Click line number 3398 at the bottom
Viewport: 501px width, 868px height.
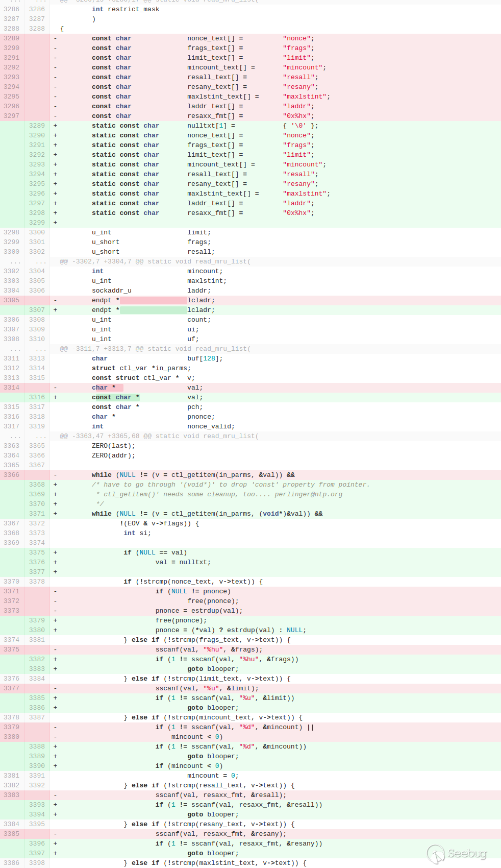tap(37, 863)
